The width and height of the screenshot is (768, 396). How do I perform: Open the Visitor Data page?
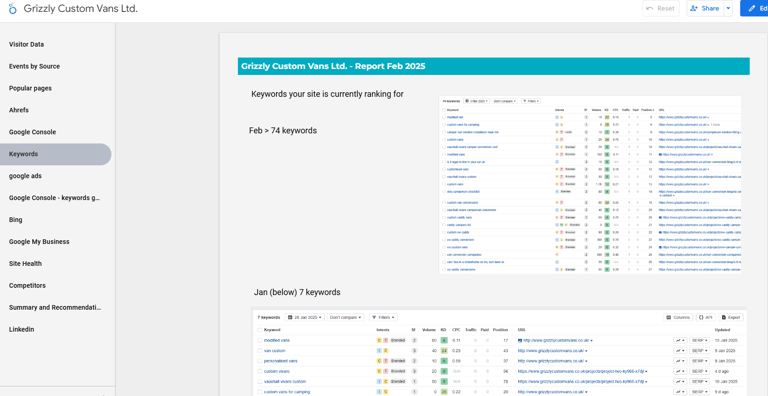26,44
